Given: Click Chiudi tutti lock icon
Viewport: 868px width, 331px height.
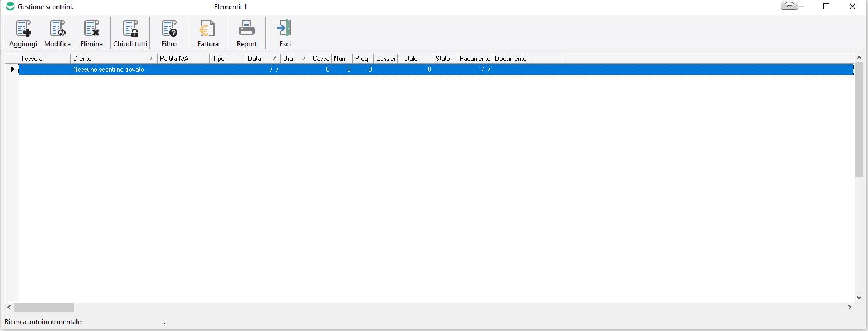Looking at the screenshot, I should tap(130, 29).
